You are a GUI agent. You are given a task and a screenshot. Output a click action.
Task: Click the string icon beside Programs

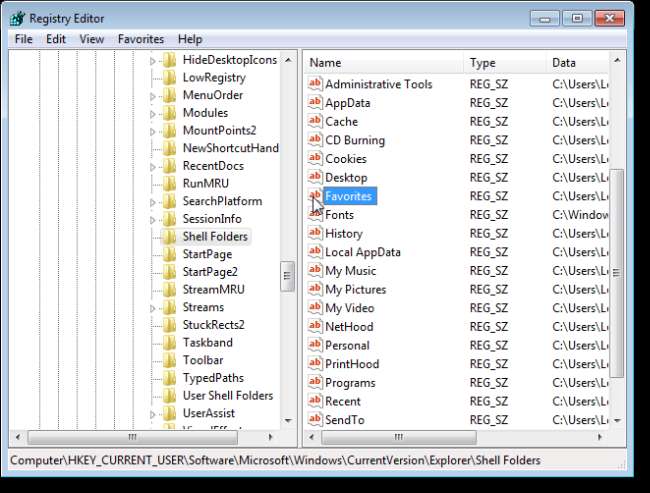[315, 383]
